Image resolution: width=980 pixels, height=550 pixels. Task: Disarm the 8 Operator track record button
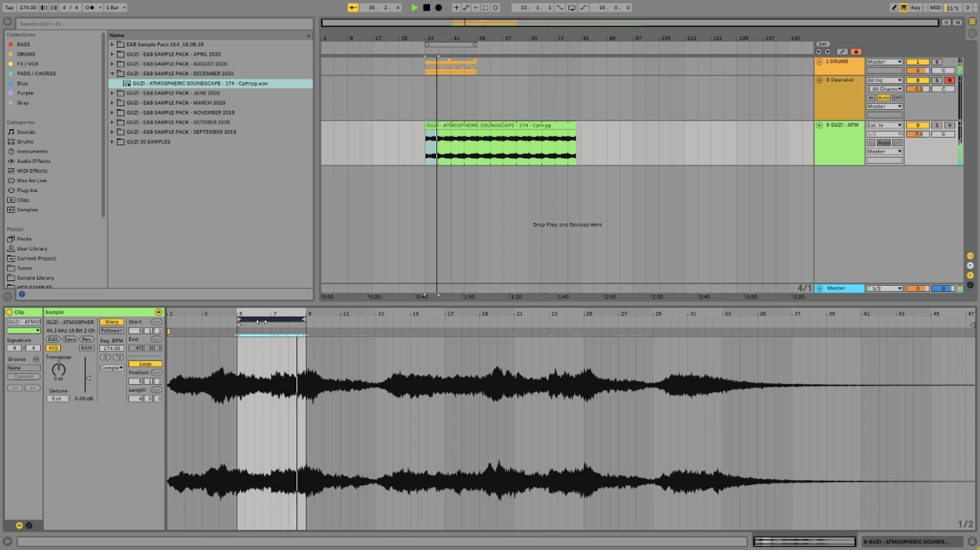coord(949,80)
